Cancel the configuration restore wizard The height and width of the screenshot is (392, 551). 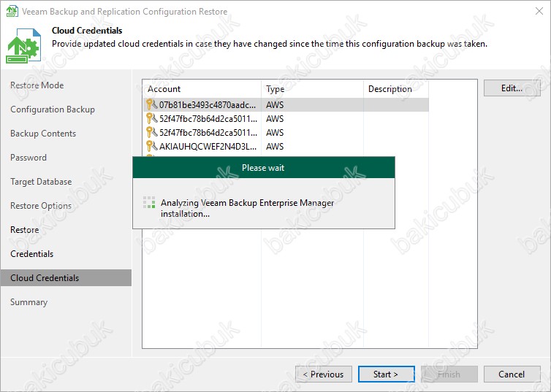pyautogui.click(x=512, y=374)
